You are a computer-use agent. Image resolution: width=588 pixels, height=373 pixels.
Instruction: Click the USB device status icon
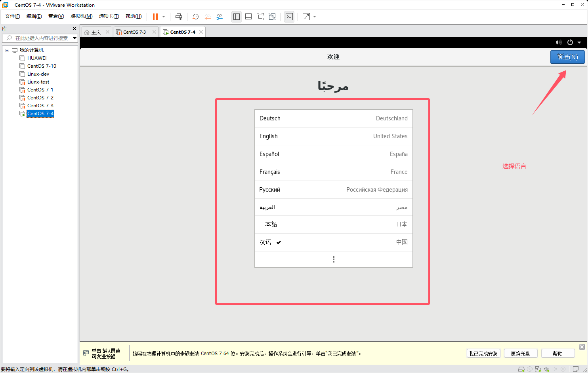tap(555, 369)
